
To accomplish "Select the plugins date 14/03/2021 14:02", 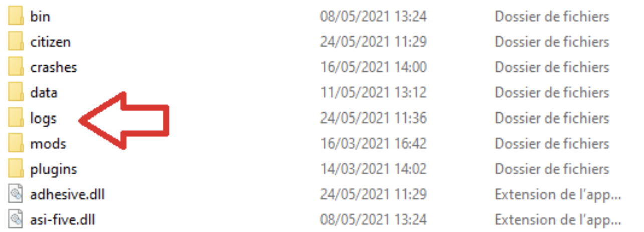I will click(373, 169).
